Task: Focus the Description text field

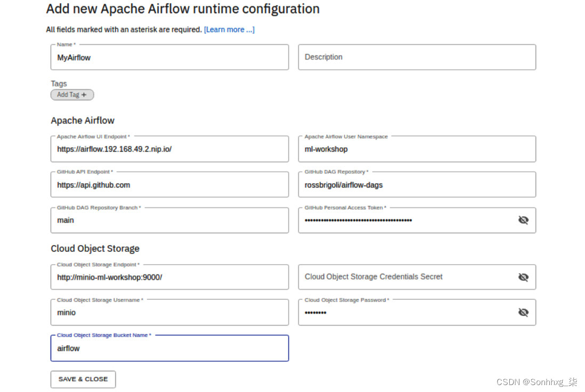Action: [x=417, y=58]
